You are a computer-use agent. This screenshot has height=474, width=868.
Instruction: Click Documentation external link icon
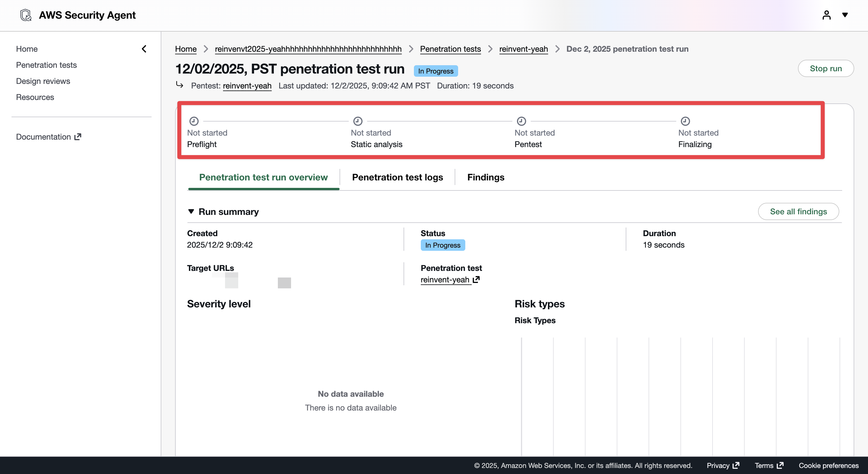pos(78,136)
